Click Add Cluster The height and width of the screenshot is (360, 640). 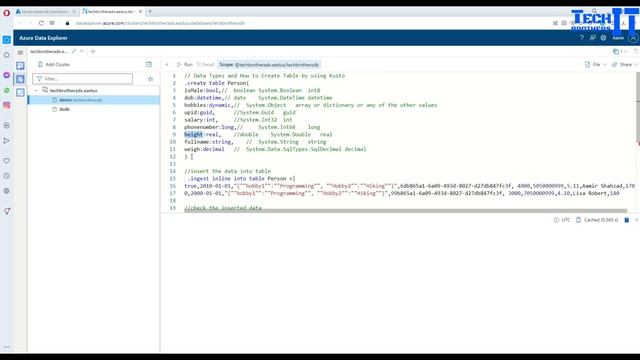pyautogui.click(x=54, y=64)
